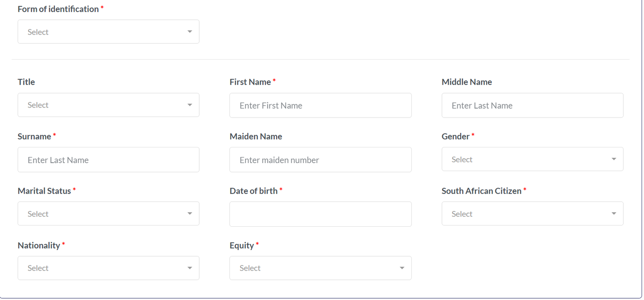Expand the Gender select dropdown
The height and width of the screenshot is (300, 644).
pyautogui.click(x=533, y=159)
